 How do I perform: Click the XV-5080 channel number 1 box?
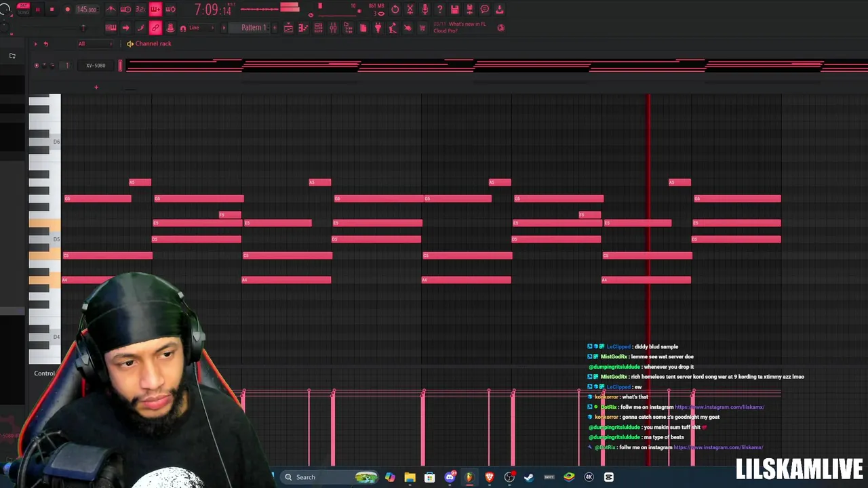point(67,65)
